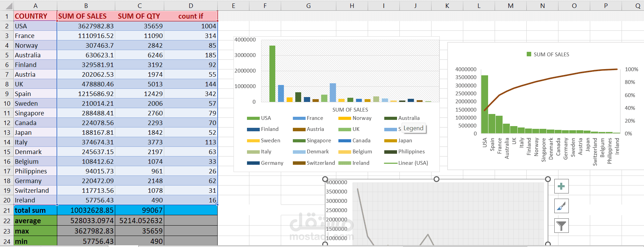Screen dimensions: 644x247
Task: Select column M header
Action: point(511,6)
